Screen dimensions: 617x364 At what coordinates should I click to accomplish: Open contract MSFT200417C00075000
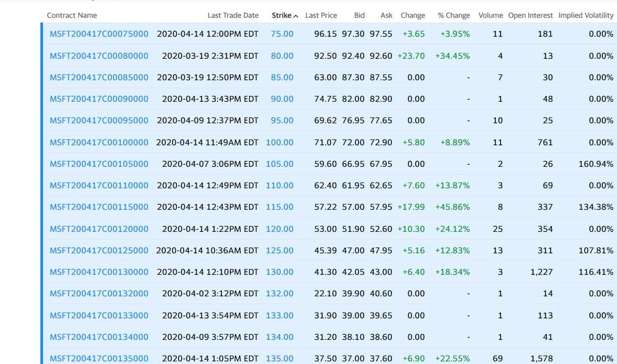[99, 34]
